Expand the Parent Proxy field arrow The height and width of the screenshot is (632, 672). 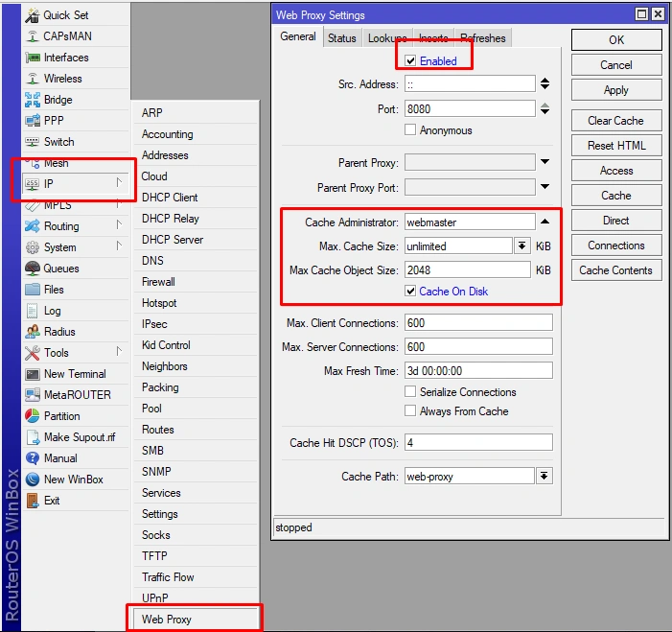545,162
